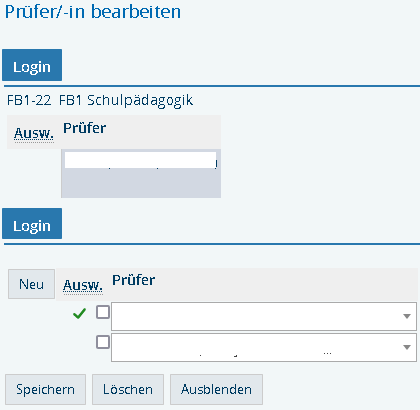420x410 pixels.
Task: Click the grey cell below the upper Prüfer field
Action: point(141,183)
